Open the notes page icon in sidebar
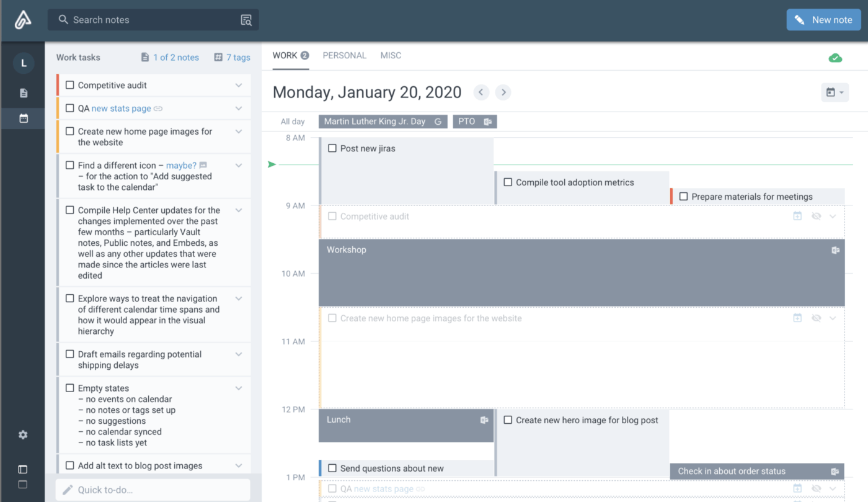Image resolution: width=868 pixels, height=502 pixels. 24,93
